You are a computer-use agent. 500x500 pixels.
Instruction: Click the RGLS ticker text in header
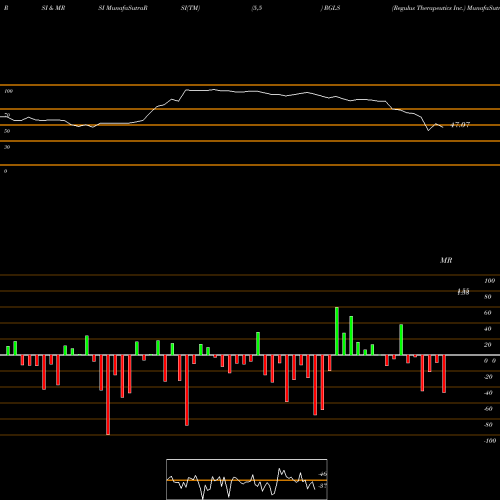332,8
